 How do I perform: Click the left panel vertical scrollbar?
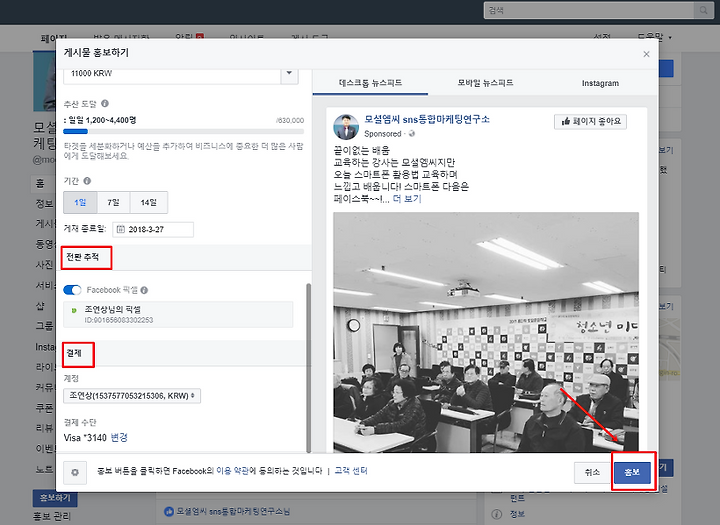pyautogui.click(x=309, y=367)
